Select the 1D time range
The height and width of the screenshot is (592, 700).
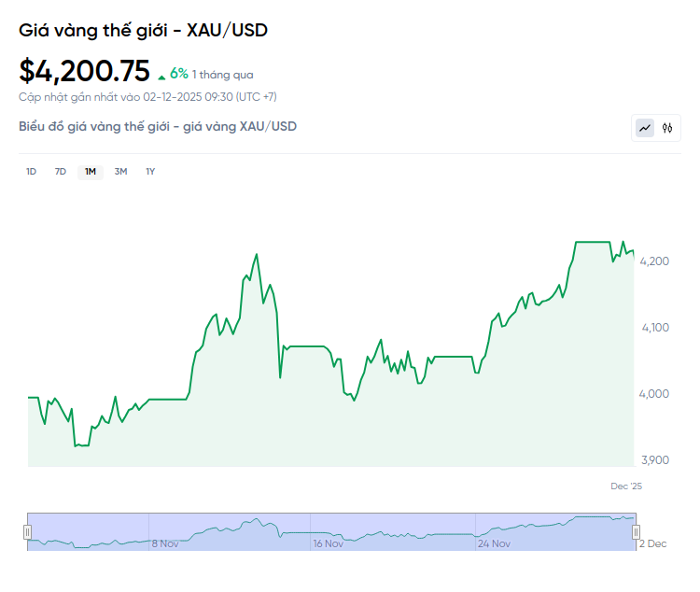(x=31, y=172)
